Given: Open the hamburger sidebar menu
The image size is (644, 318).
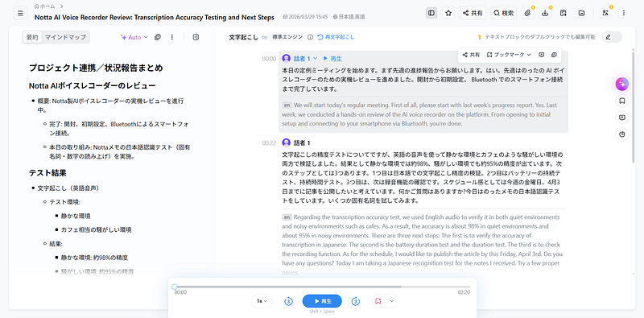Looking at the screenshot, I should (x=20, y=13).
